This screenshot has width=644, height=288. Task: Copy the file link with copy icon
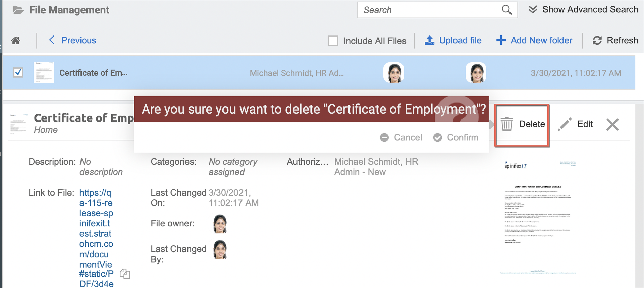click(x=125, y=274)
